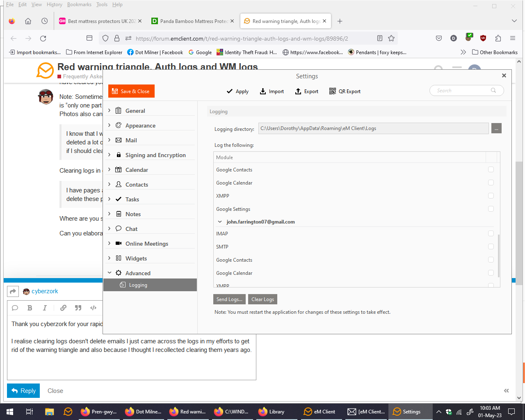Enable XMPP module logging
525x420 pixels.
coord(491,196)
